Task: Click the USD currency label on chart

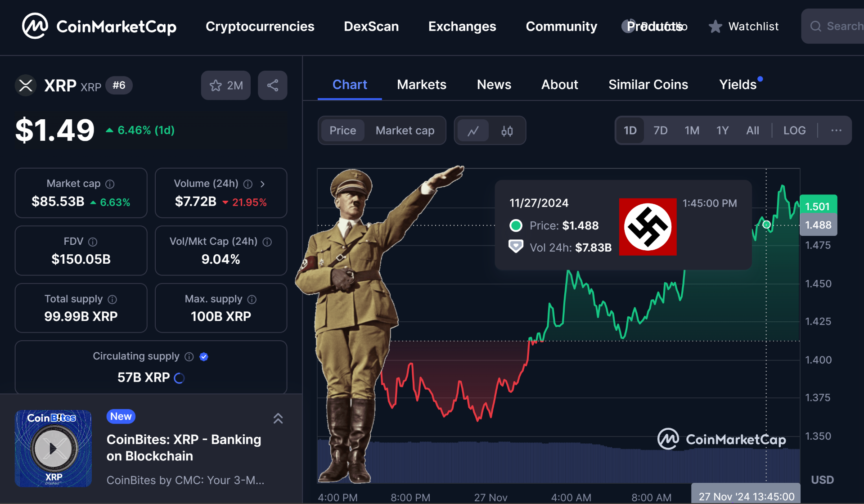Action: [x=822, y=480]
